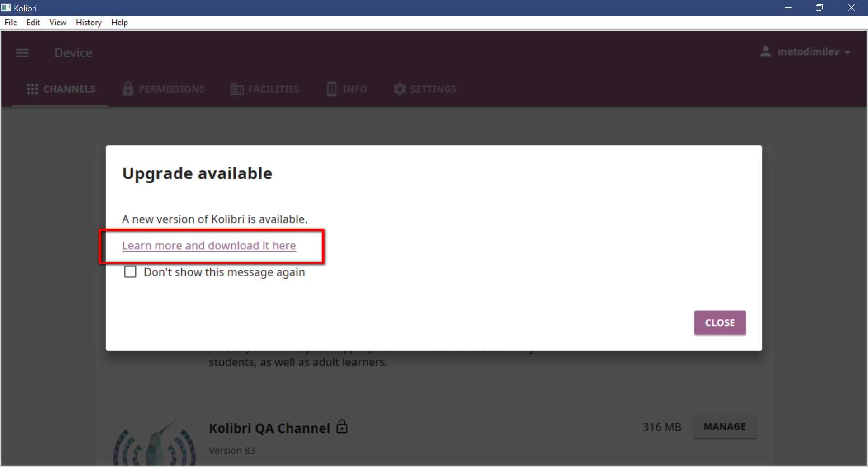Click the user account avatar icon
This screenshot has width=868, height=467.
pyautogui.click(x=765, y=51)
